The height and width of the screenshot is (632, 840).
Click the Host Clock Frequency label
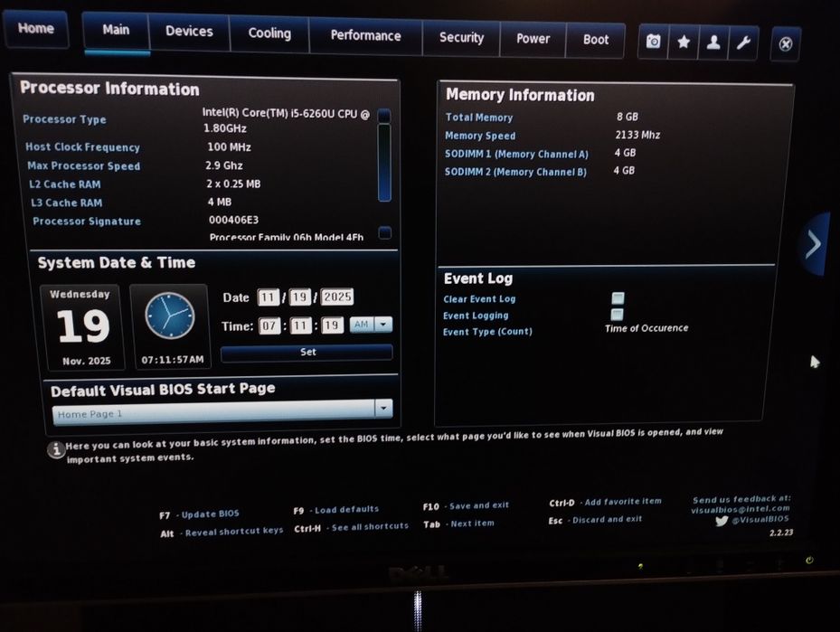coord(82,146)
